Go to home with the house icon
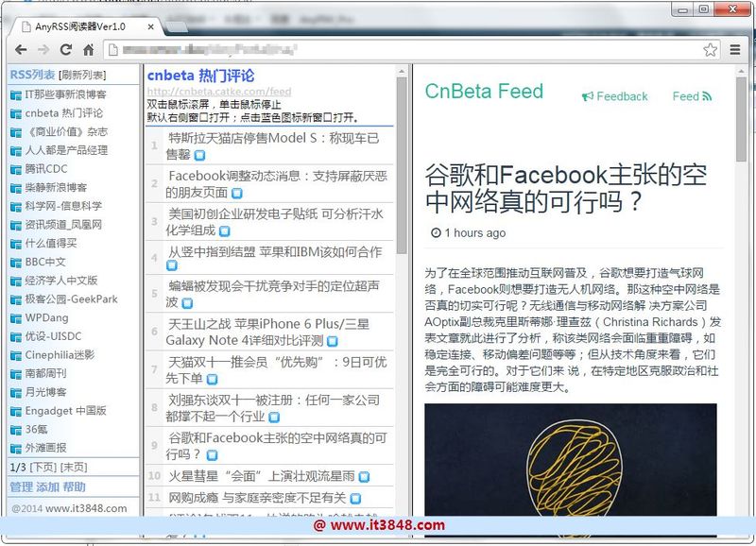The width and height of the screenshot is (756, 546). (x=89, y=50)
